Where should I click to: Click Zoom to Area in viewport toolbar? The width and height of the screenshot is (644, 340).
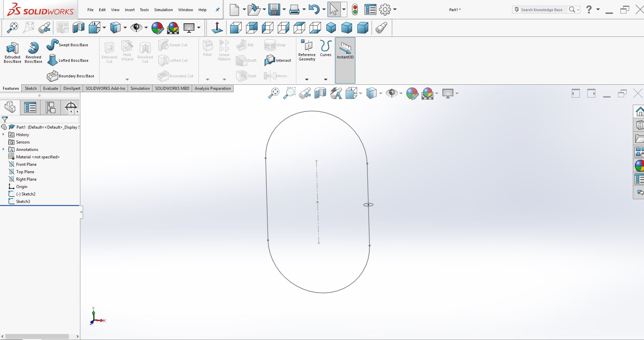pyautogui.click(x=289, y=93)
